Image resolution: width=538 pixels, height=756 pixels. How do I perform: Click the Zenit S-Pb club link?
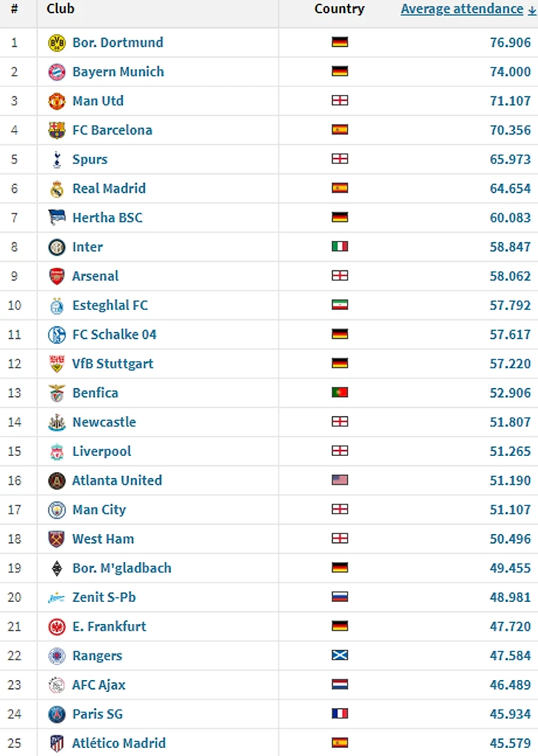(x=104, y=597)
